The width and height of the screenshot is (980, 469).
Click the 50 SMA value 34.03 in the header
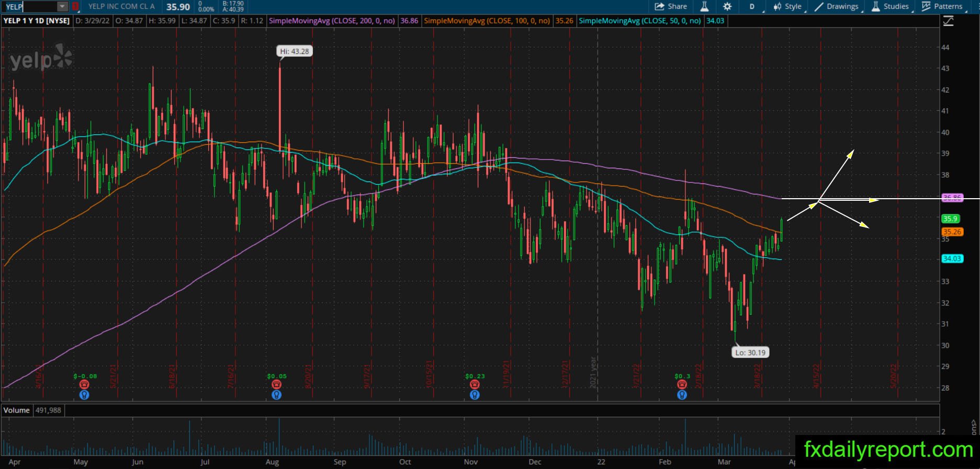[715, 21]
